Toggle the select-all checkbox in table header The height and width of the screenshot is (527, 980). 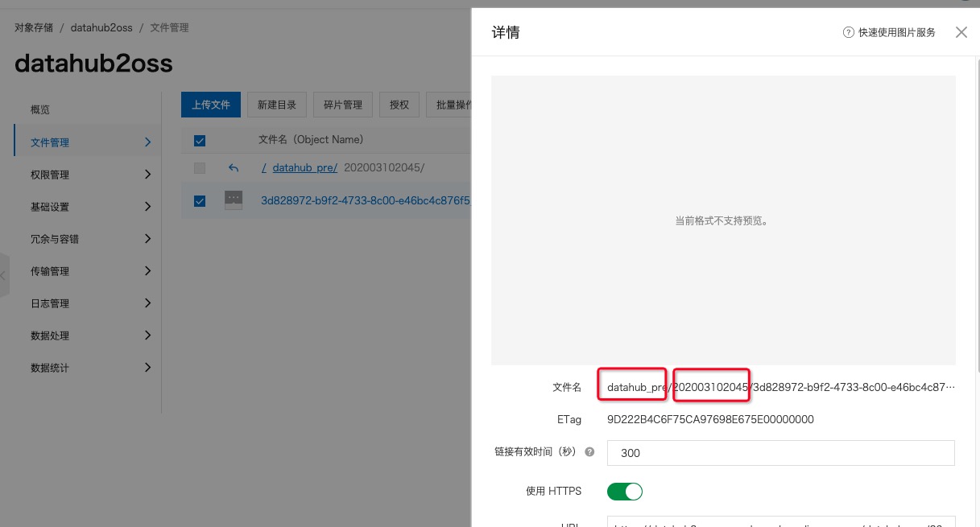click(200, 141)
